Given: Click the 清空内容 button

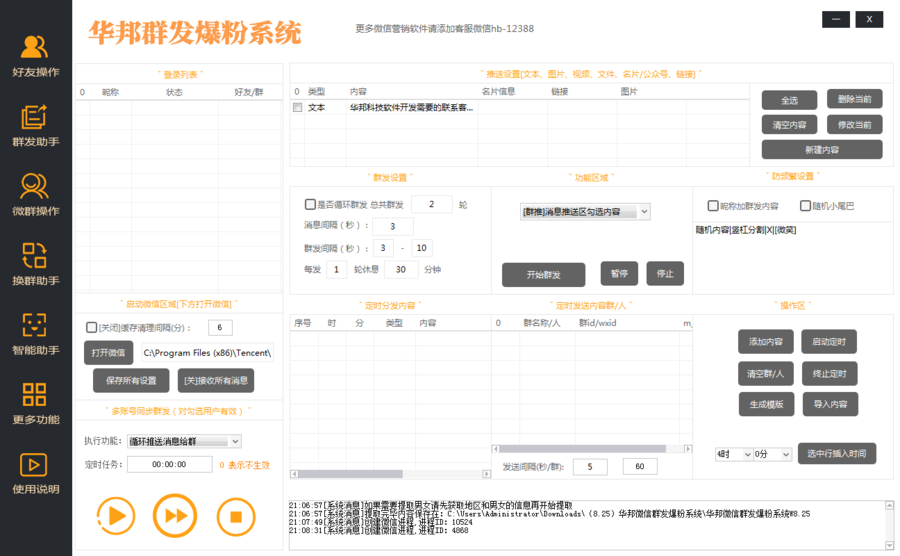Looking at the screenshot, I should pos(789,125).
